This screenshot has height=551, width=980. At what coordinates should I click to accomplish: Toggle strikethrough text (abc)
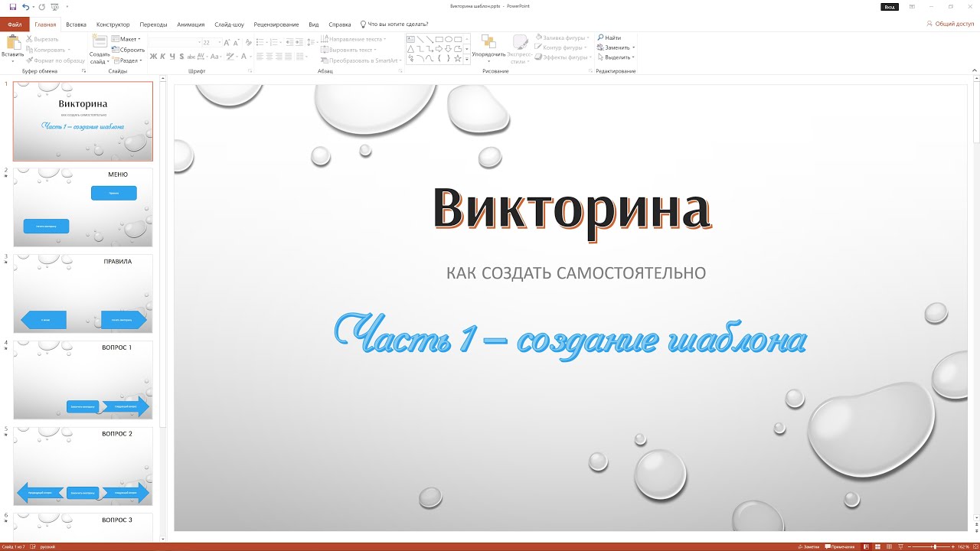coord(191,57)
